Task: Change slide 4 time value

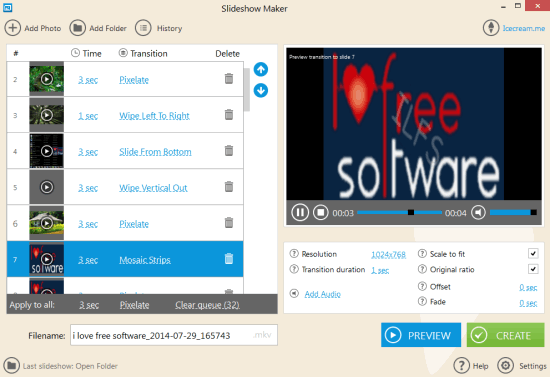Action: pos(88,152)
